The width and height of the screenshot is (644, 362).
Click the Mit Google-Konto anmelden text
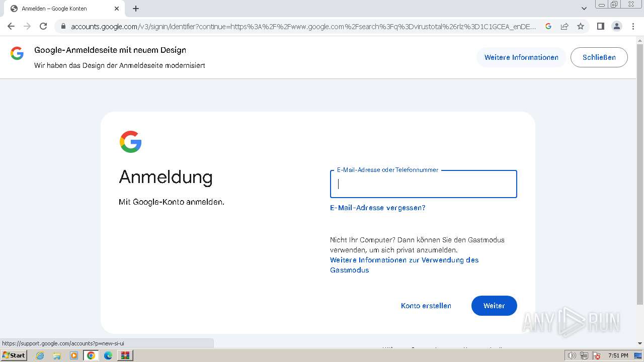pyautogui.click(x=172, y=202)
